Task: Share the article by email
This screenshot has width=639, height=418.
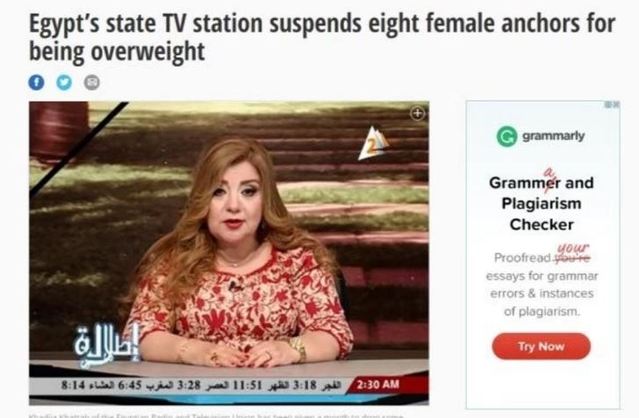Action: tap(92, 82)
